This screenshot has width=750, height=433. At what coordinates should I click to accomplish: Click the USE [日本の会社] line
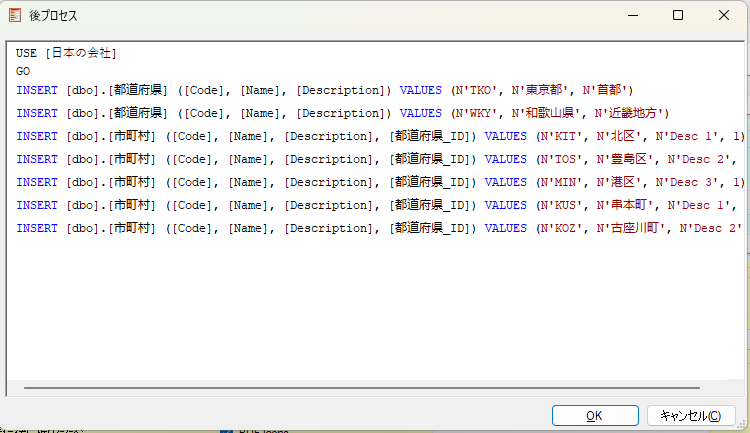[66, 53]
